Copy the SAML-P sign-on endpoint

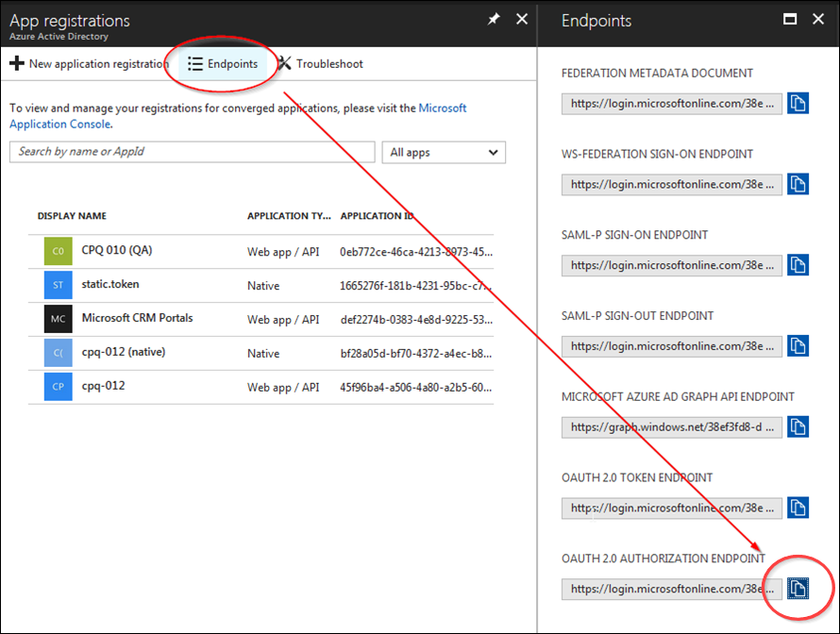pyautogui.click(x=798, y=265)
